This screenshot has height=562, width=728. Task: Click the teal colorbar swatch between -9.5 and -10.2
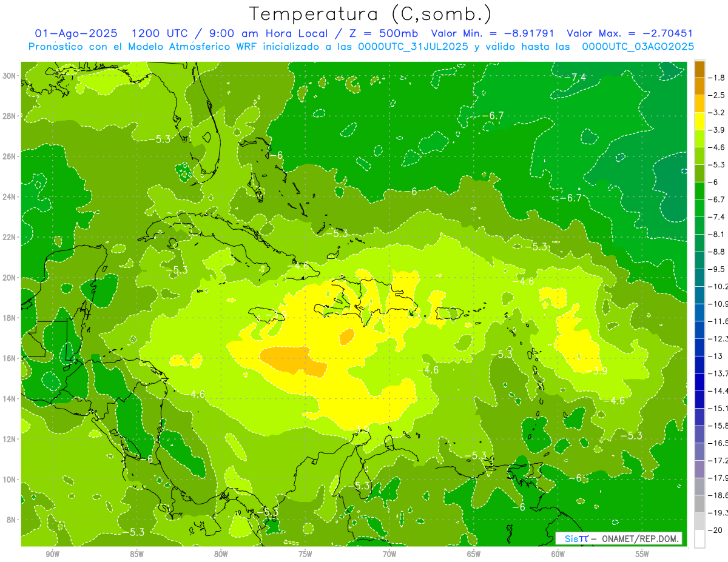(699, 278)
